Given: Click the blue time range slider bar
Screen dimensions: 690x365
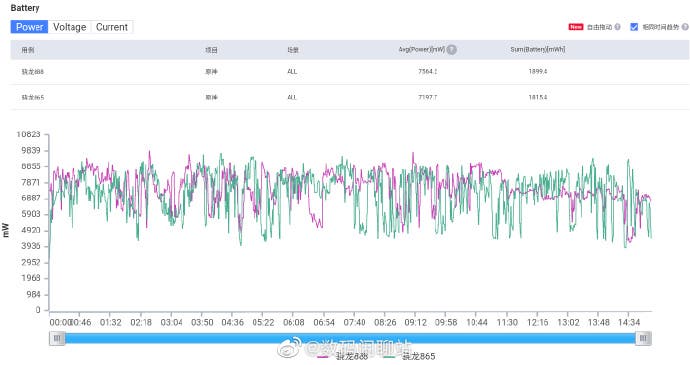Looking at the screenshot, I should point(350,338).
